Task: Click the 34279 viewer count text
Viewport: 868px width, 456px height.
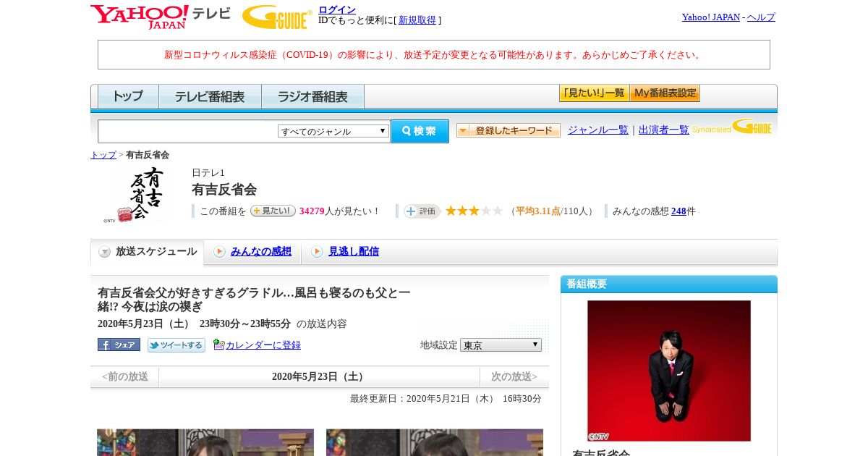Action: click(312, 211)
